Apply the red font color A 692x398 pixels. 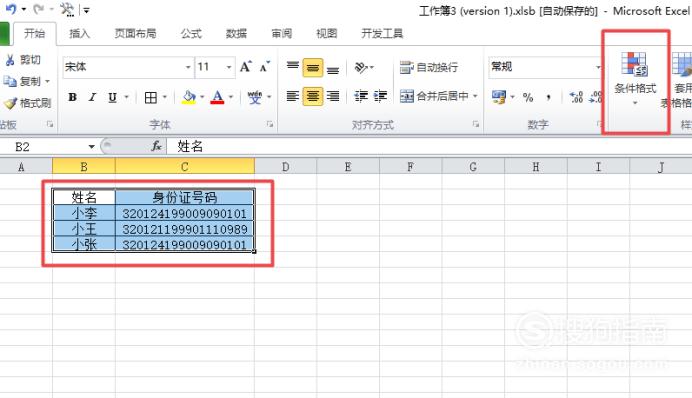[x=217, y=97]
